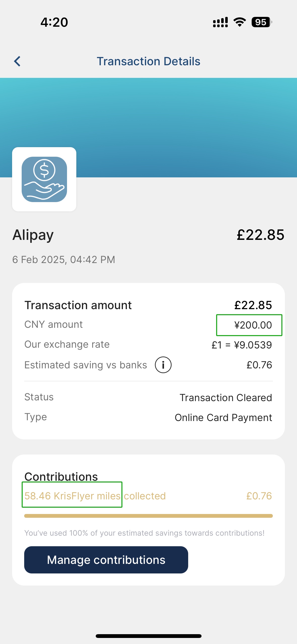Tap the £0.76 contributions amount

click(x=259, y=496)
